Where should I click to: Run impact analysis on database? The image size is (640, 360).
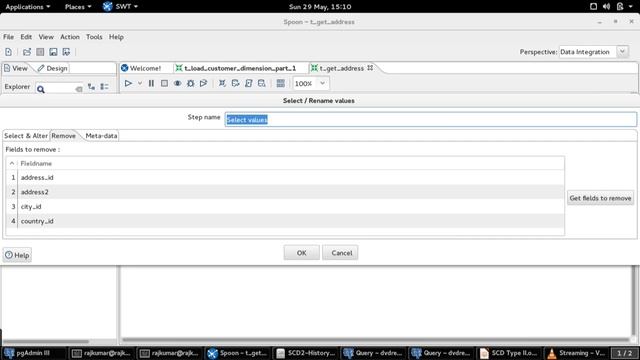(236, 83)
